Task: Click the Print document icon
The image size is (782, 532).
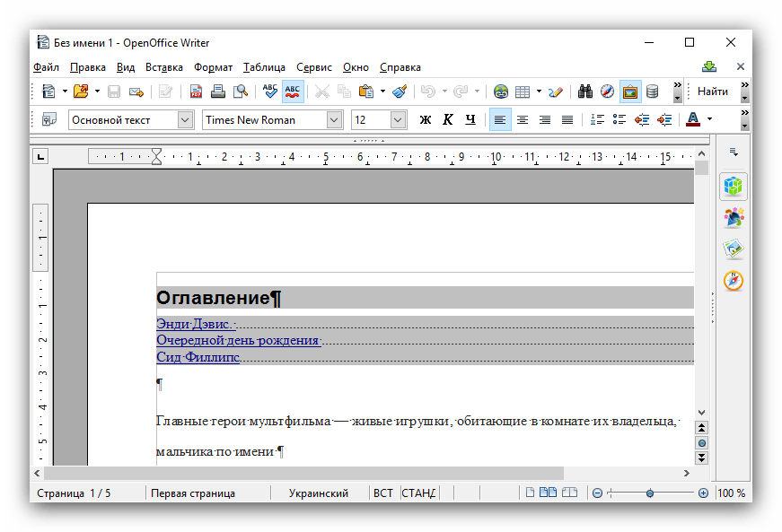Action: click(218, 92)
